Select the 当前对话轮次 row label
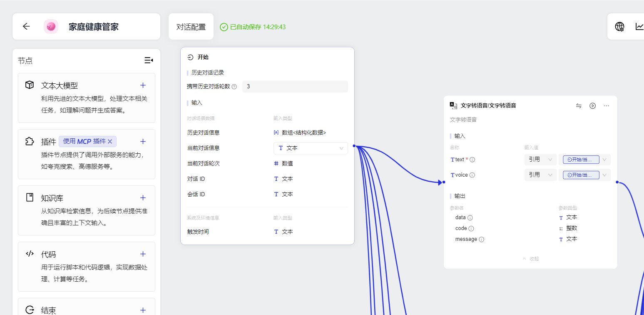The width and height of the screenshot is (644, 315). click(x=203, y=163)
